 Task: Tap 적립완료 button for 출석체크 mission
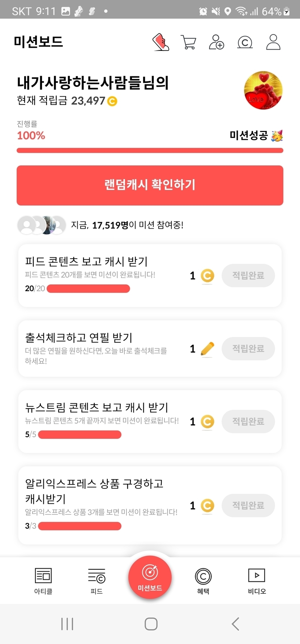pyautogui.click(x=248, y=349)
